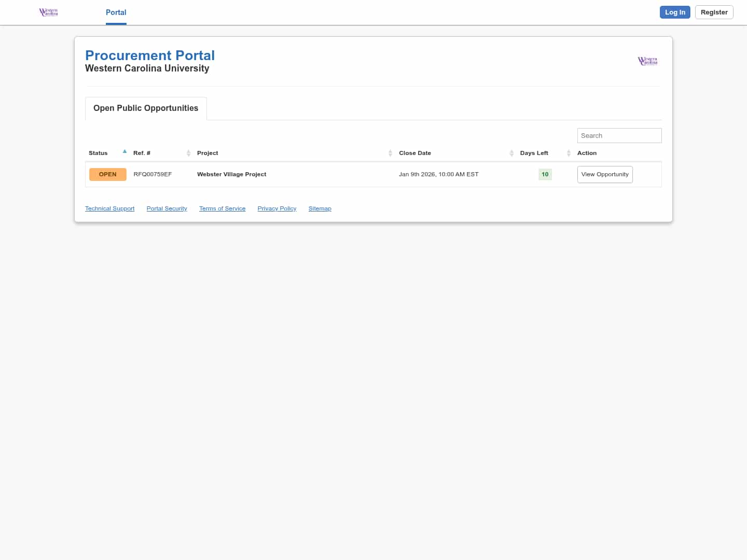Open View Opportunity for Webster Village Project
The width and height of the screenshot is (747, 560).
(605, 175)
